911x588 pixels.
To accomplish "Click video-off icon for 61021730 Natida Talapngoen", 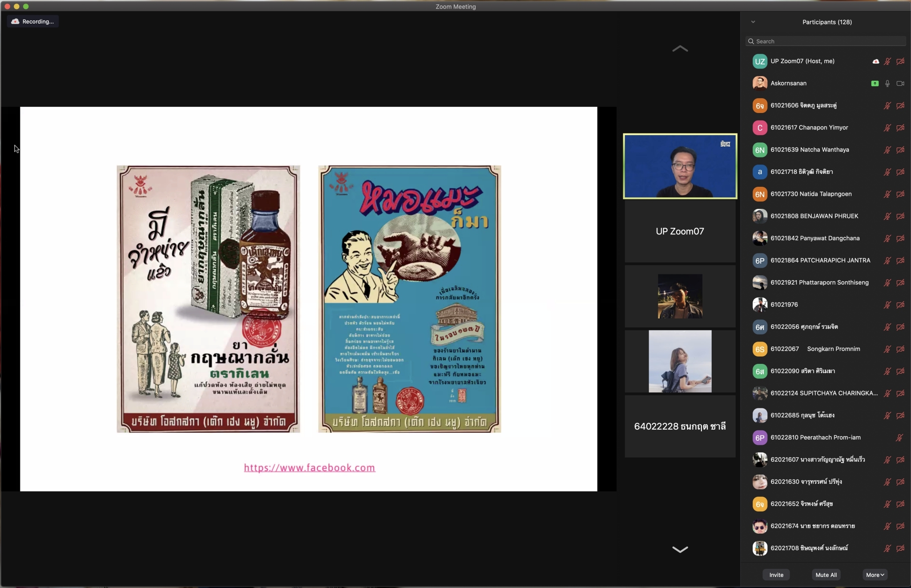I will (x=900, y=194).
